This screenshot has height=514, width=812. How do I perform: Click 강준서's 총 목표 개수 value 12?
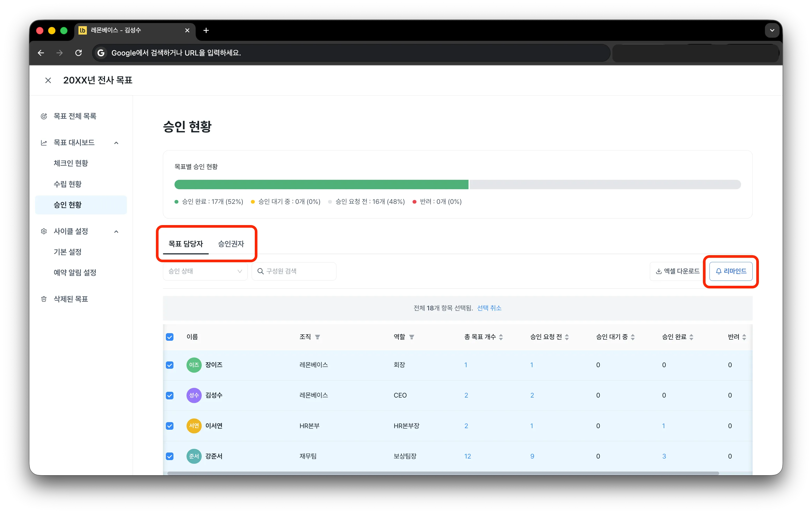pyautogui.click(x=467, y=456)
